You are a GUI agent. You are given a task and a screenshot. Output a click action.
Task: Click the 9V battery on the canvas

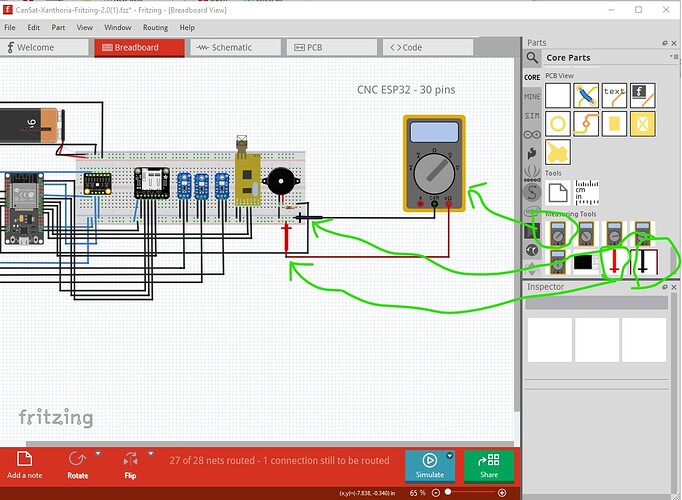click(30, 125)
